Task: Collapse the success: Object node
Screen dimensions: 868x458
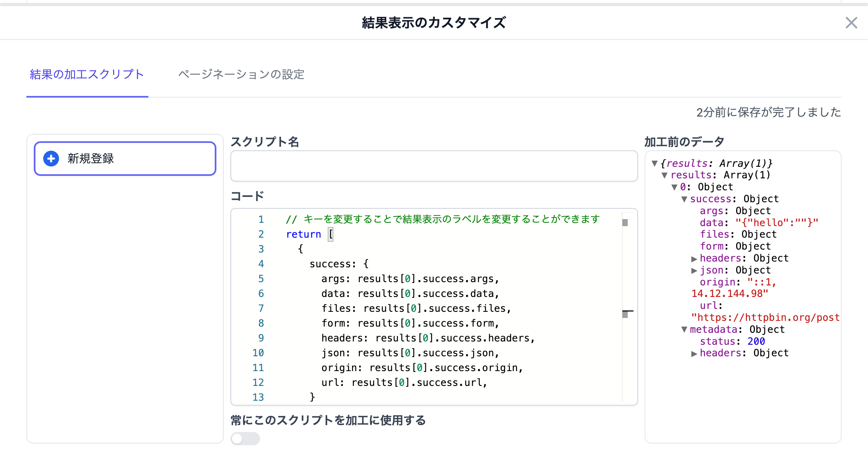Action: pyautogui.click(x=684, y=199)
